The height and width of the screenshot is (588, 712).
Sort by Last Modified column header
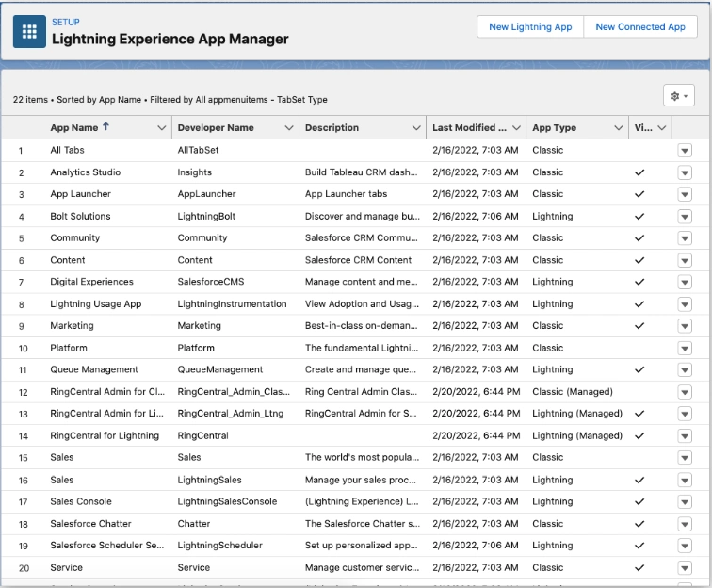469,128
